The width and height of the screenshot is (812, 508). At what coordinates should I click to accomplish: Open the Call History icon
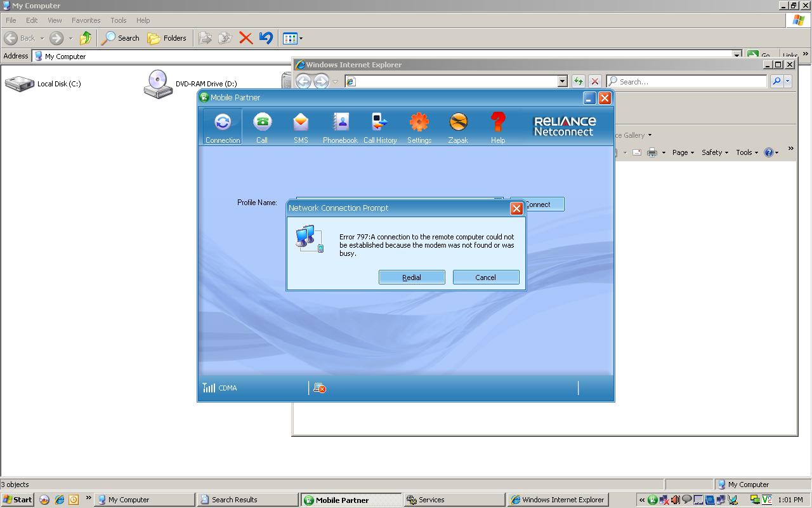[380, 126]
